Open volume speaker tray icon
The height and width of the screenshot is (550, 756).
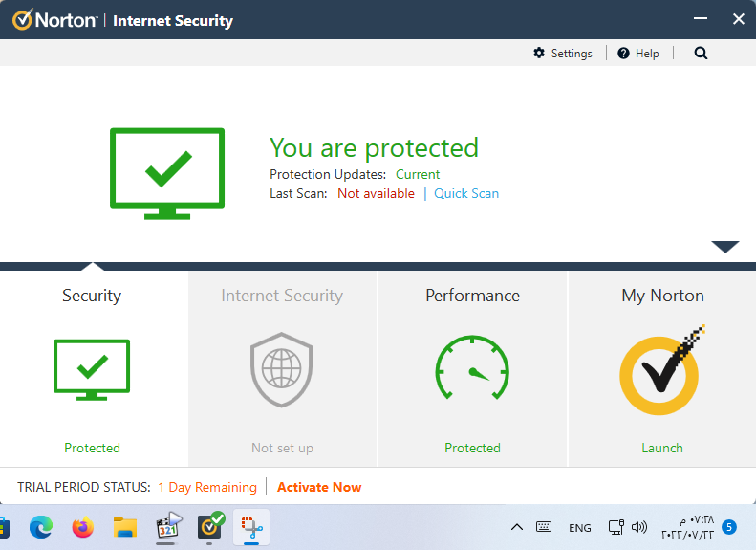click(x=639, y=527)
